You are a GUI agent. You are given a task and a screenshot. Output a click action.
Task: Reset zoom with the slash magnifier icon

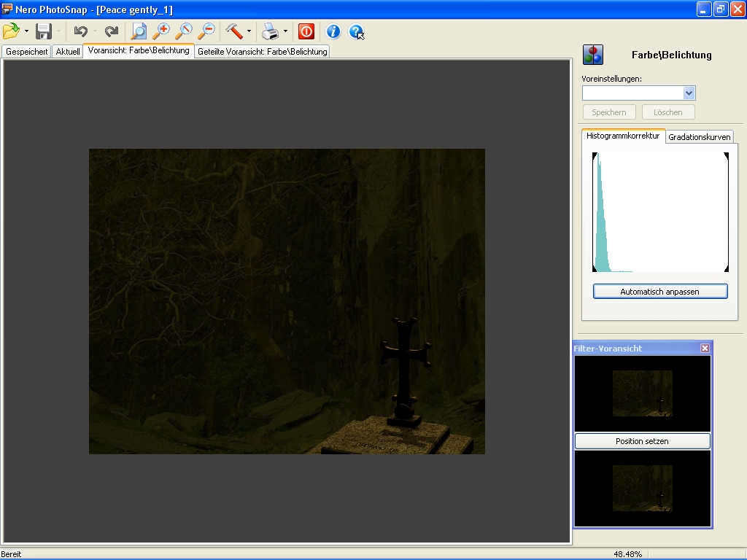point(183,31)
